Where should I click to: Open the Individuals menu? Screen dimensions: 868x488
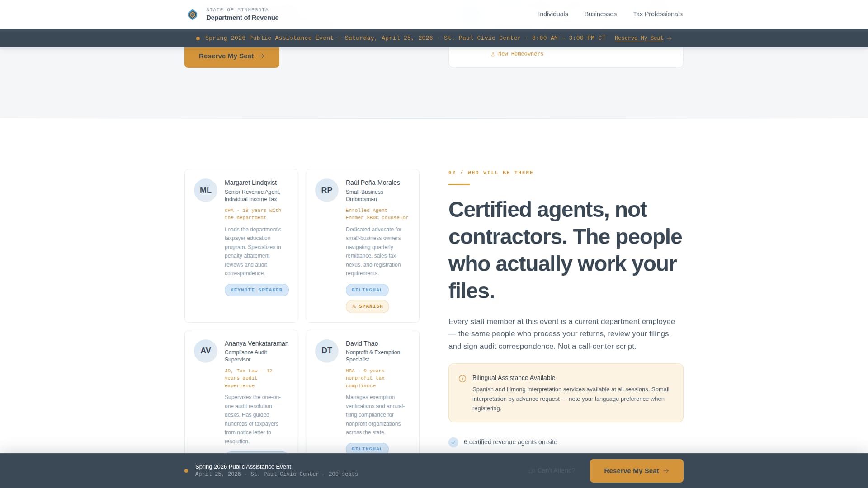(x=553, y=14)
